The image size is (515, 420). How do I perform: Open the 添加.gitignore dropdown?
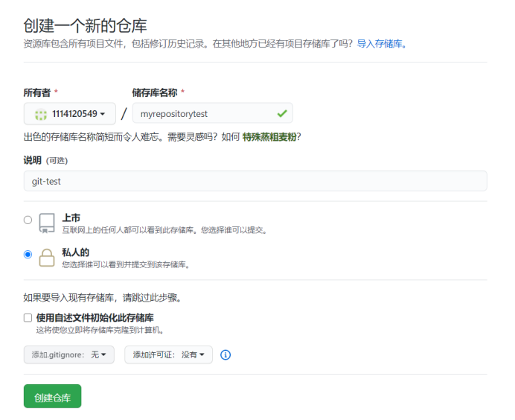click(69, 354)
